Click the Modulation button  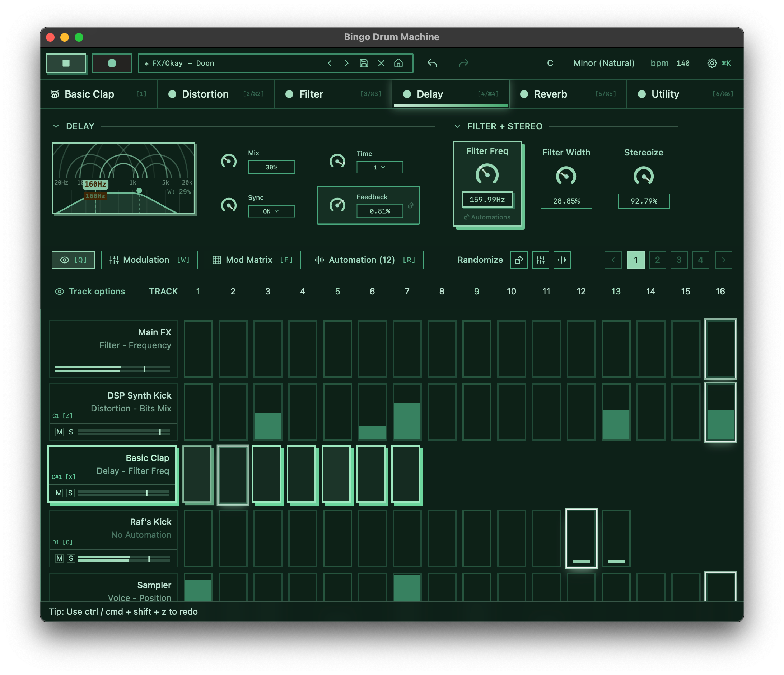click(x=149, y=260)
